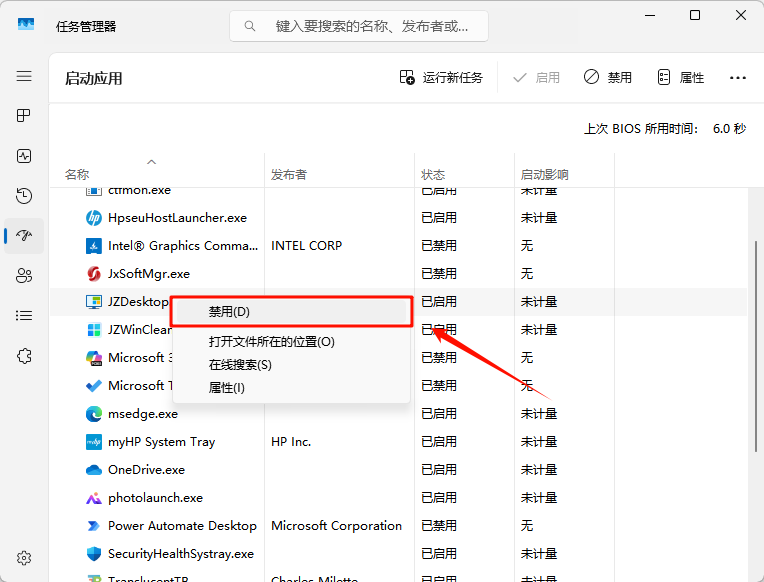Click Intel Graphics Command Center icon

(x=94, y=246)
